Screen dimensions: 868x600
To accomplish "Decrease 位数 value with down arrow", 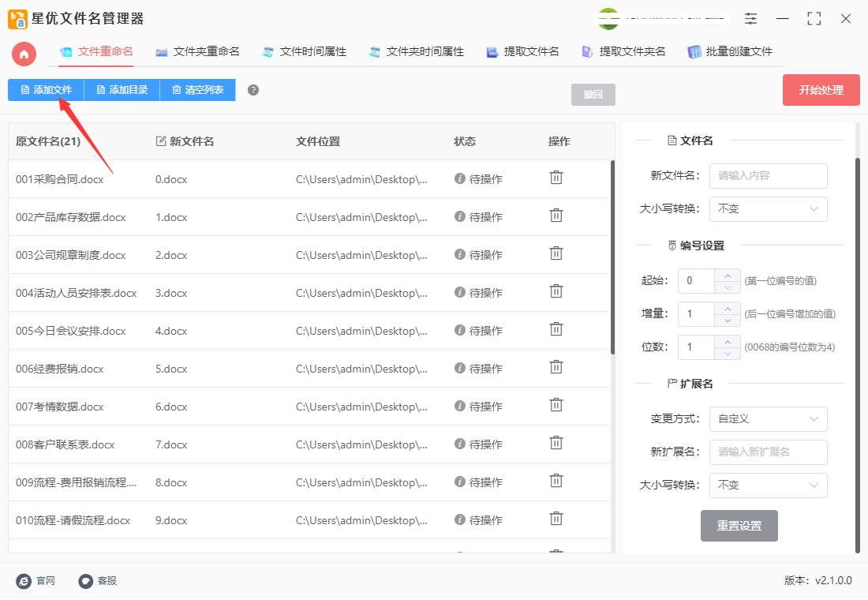I will pyautogui.click(x=728, y=354).
